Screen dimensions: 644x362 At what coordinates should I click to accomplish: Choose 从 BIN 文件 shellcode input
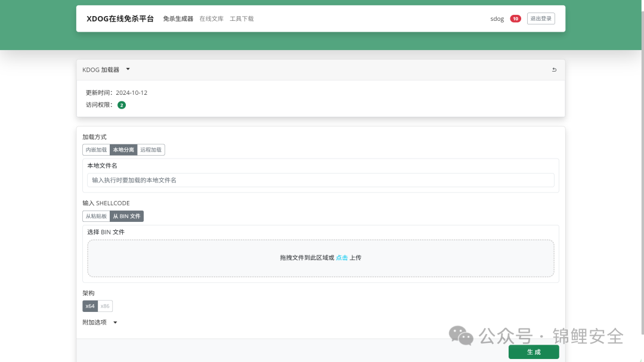click(126, 216)
